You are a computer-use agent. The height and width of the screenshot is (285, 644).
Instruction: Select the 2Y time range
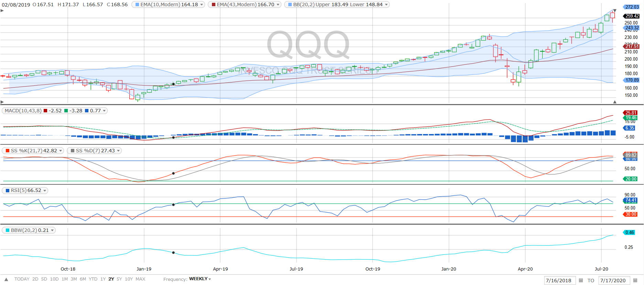pyautogui.click(x=111, y=279)
